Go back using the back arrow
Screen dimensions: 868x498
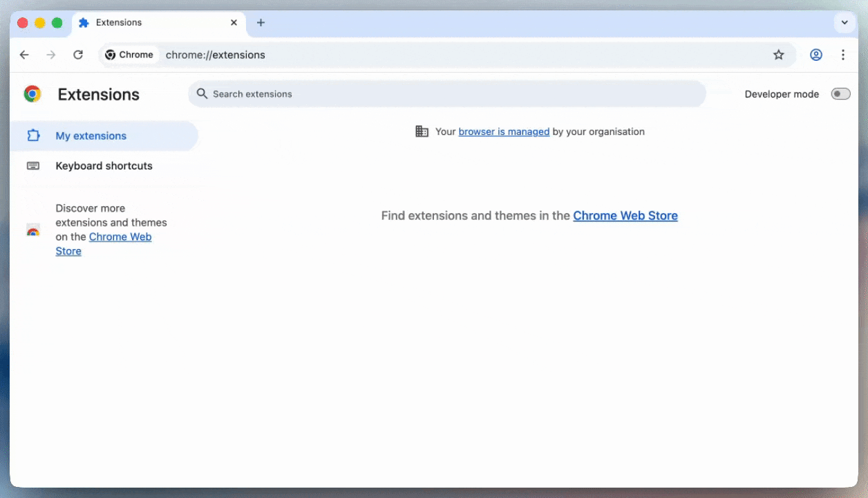24,55
